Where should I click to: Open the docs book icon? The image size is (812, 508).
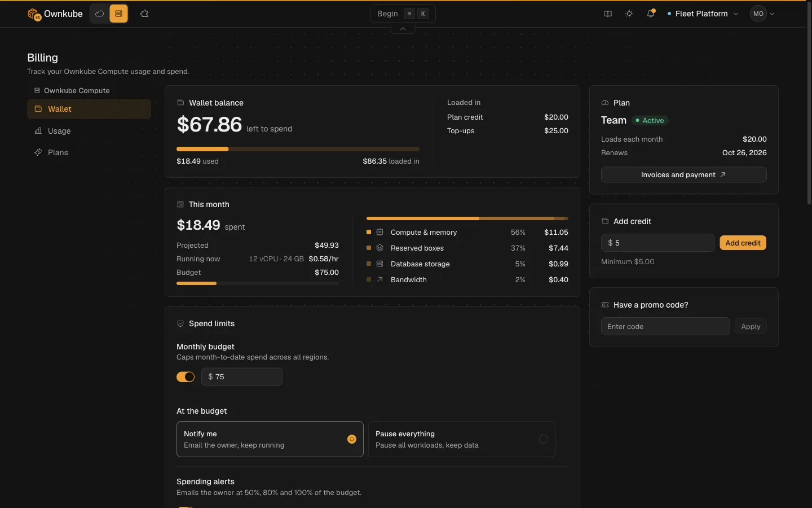[608, 14]
